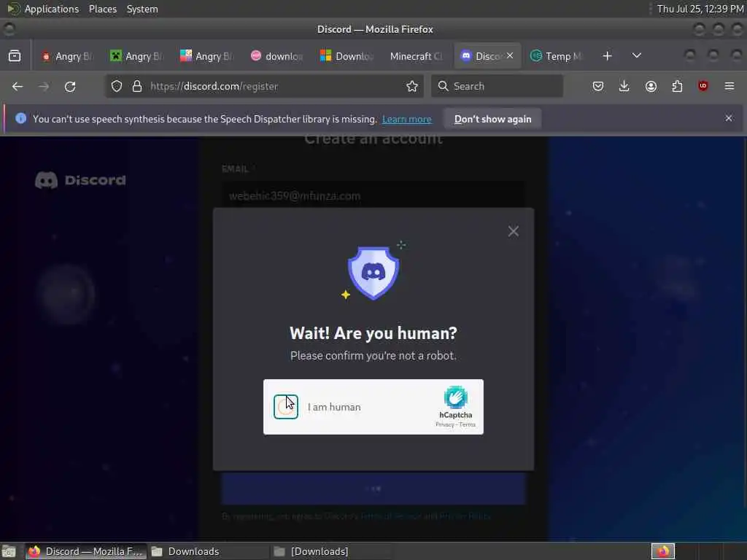
Task: Switch to Temp Mail tab
Action: click(557, 56)
